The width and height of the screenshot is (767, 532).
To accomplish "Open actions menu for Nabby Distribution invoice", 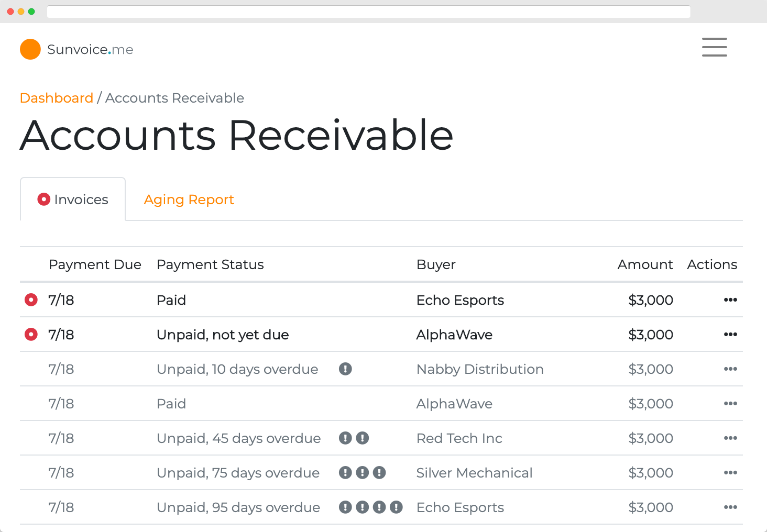I will coord(730,369).
